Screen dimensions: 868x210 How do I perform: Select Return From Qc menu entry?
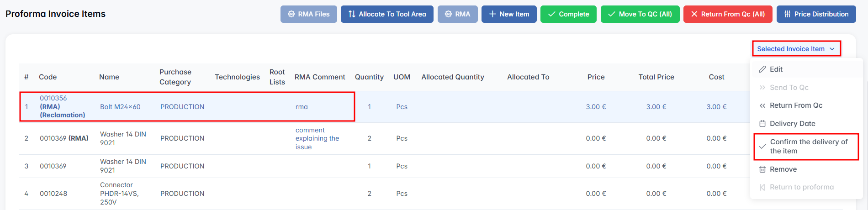[796, 105]
